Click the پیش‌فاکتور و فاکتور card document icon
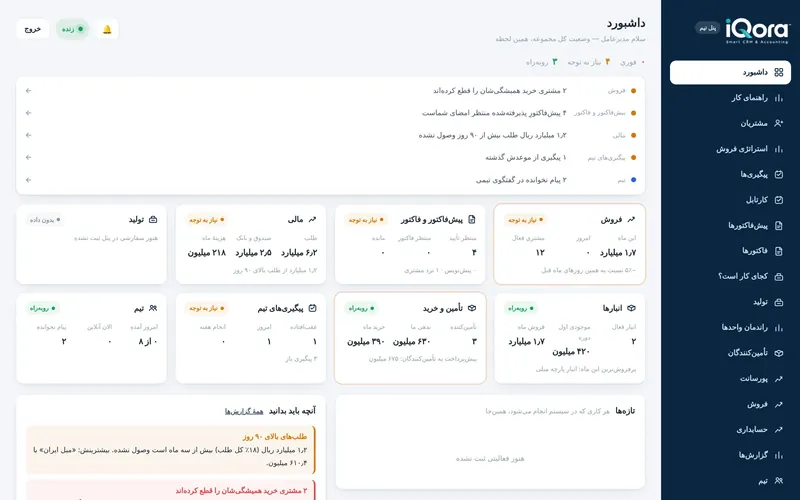The width and height of the screenshot is (800, 500). [472, 219]
